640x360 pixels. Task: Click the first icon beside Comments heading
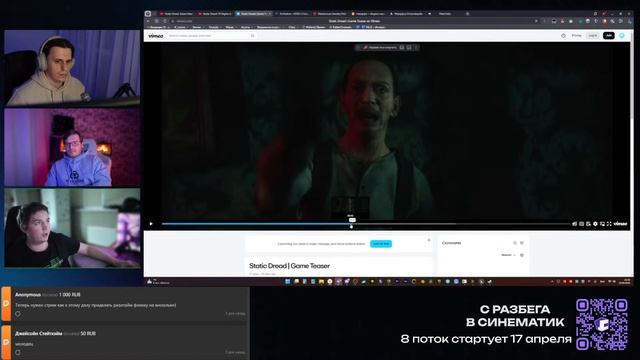click(515, 243)
